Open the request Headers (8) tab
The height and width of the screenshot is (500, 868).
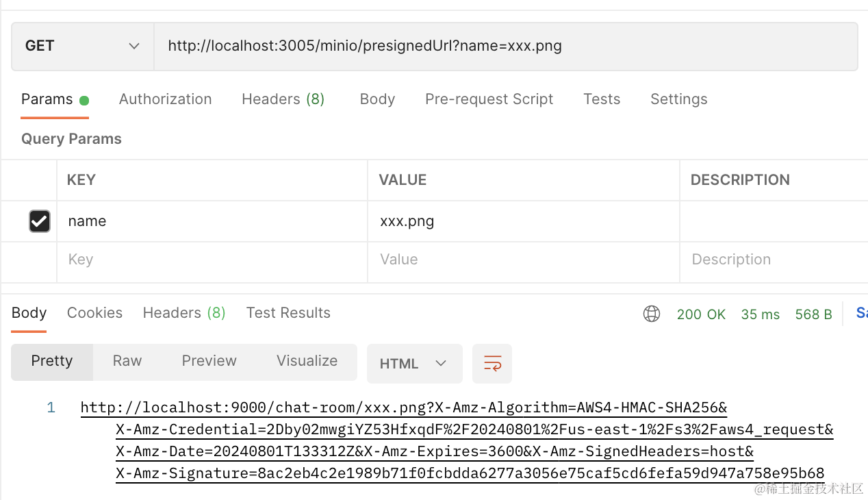(283, 99)
